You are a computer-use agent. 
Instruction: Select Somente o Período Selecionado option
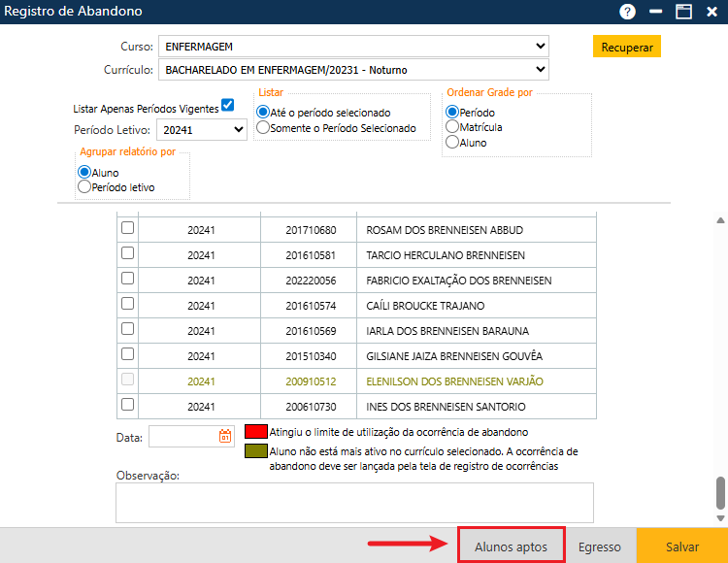point(262,128)
